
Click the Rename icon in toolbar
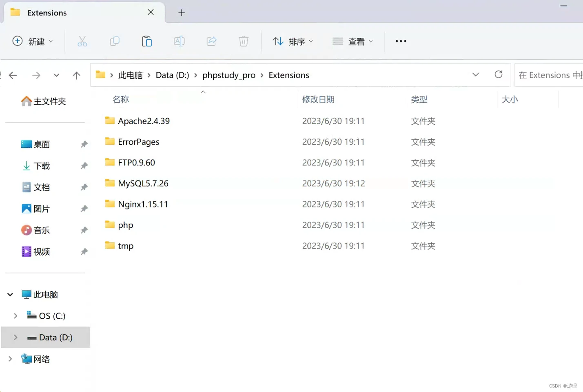coord(179,41)
